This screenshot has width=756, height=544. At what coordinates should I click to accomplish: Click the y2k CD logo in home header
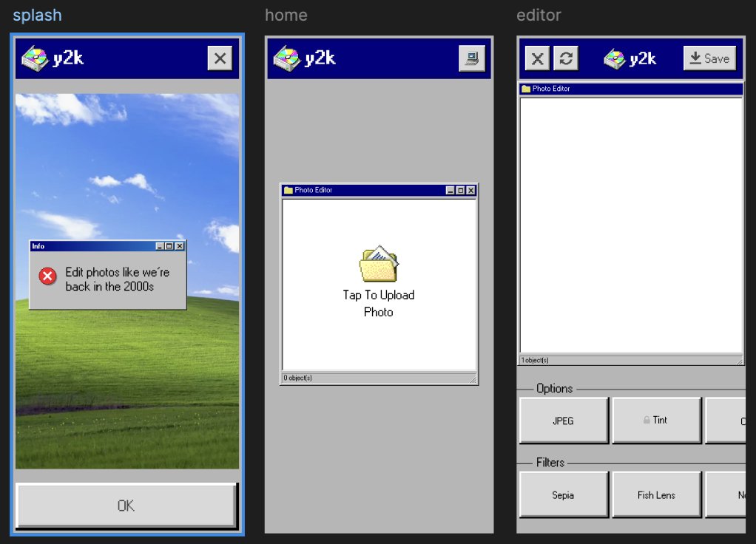287,58
